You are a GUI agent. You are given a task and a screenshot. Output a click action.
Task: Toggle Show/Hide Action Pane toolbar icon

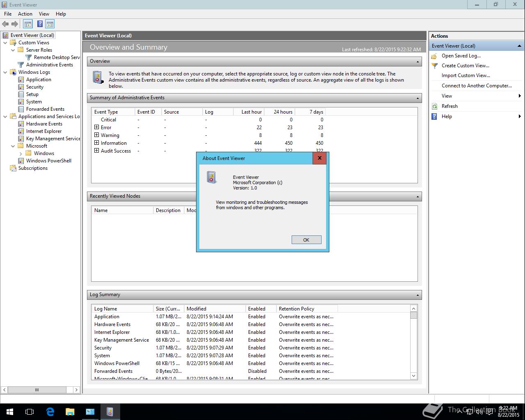point(50,24)
